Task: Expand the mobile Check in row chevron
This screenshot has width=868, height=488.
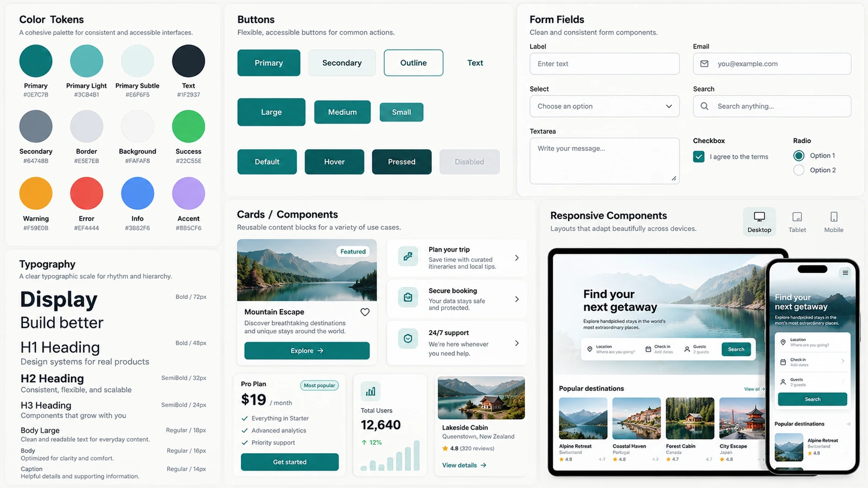Action: tap(843, 361)
